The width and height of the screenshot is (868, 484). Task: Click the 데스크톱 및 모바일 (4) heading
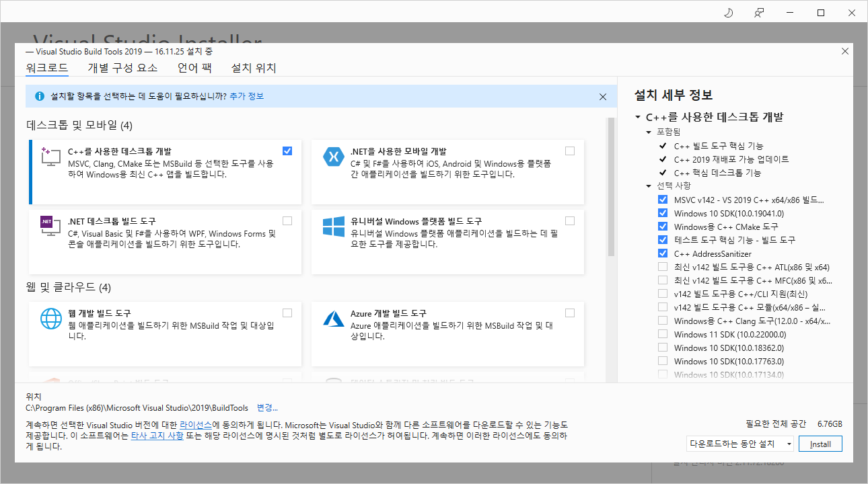coord(79,125)
